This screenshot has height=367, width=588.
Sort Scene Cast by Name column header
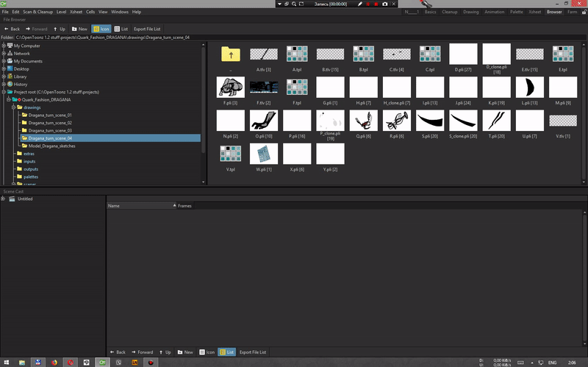point(142,206)
